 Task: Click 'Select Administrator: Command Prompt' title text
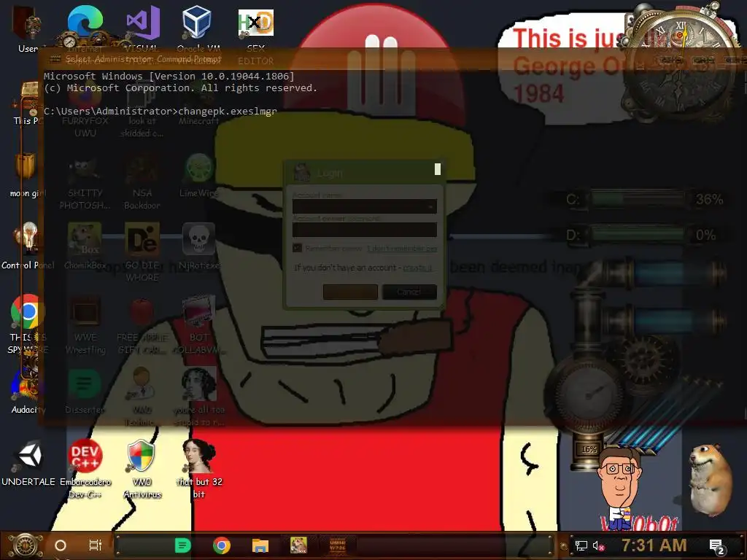[x=144, y=59]
